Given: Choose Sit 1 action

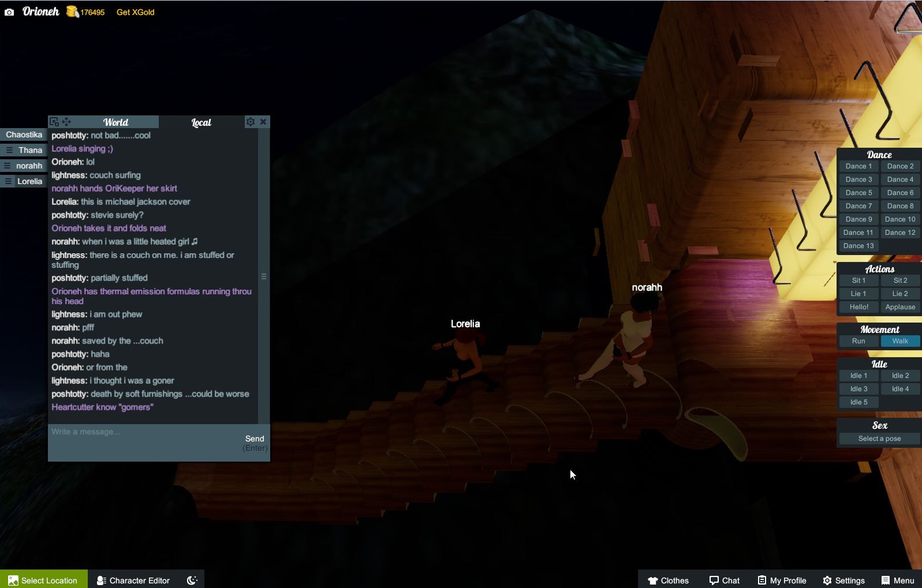Looking at the screenshot, I should coord(858,280).
